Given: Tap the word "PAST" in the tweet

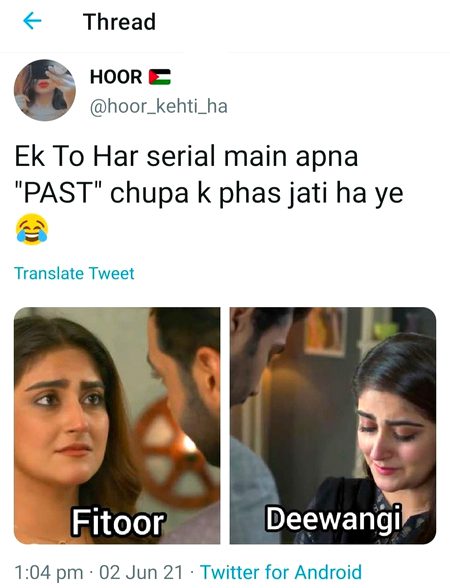Looking at the screenshot, I should pyautogui.click(x=58, y=194).
